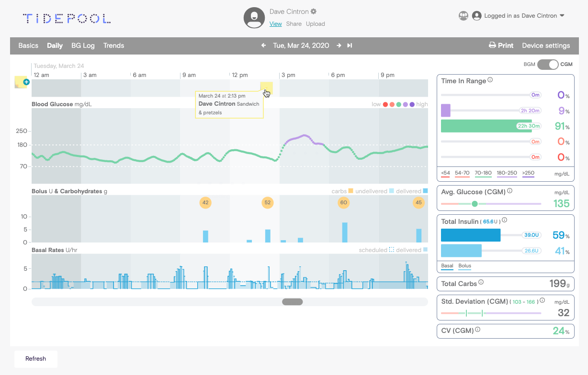Add a new note with the sticky-note plus icon
This screenshot has height=375, width=588.
pos(22,82)
